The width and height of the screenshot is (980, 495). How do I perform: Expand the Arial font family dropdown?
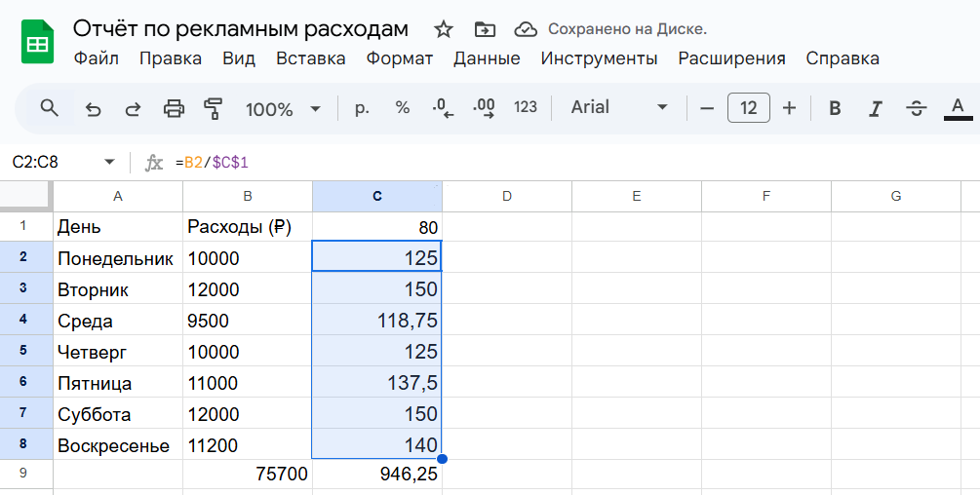[x=620, y=107]
